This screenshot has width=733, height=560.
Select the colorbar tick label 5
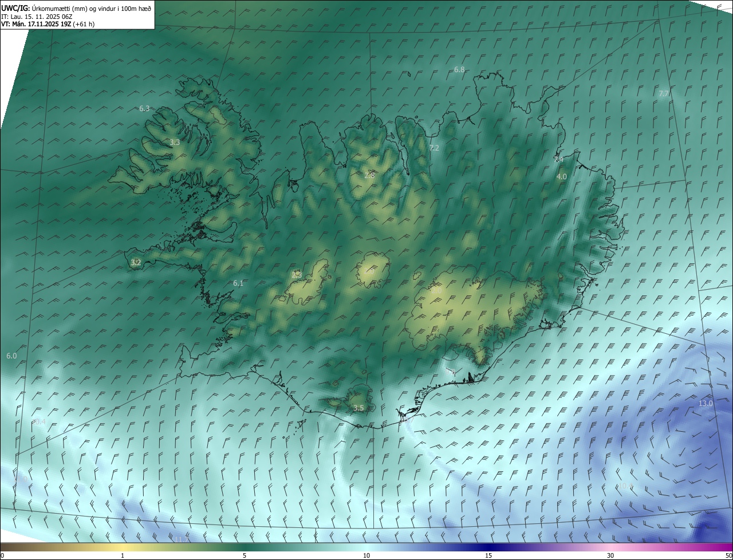[x=245, y=555]
